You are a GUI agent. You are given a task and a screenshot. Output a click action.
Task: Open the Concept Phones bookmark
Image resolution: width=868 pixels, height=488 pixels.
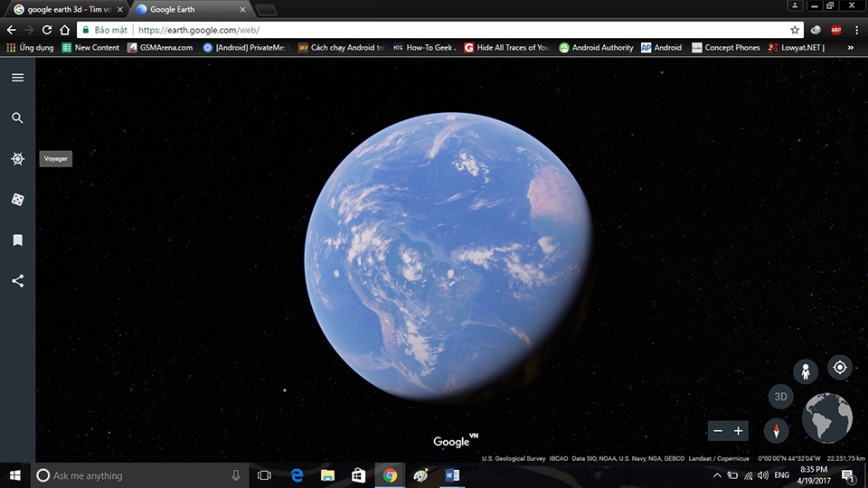tap(726, 48)
